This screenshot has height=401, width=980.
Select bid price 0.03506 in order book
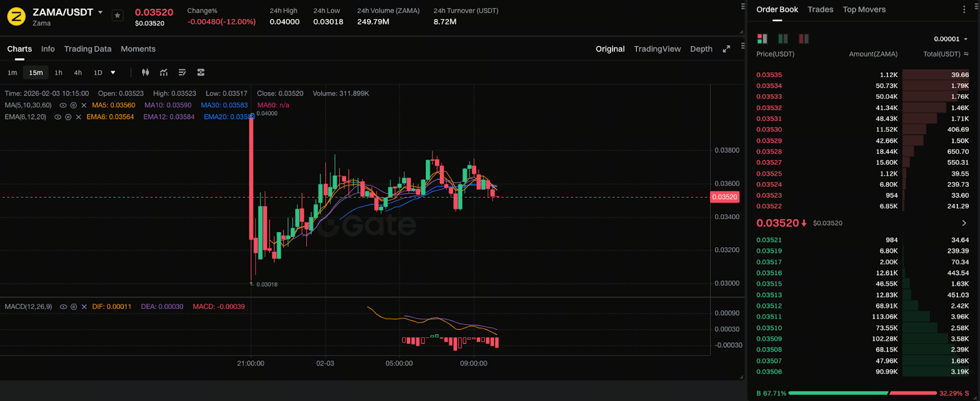point(769,372)
